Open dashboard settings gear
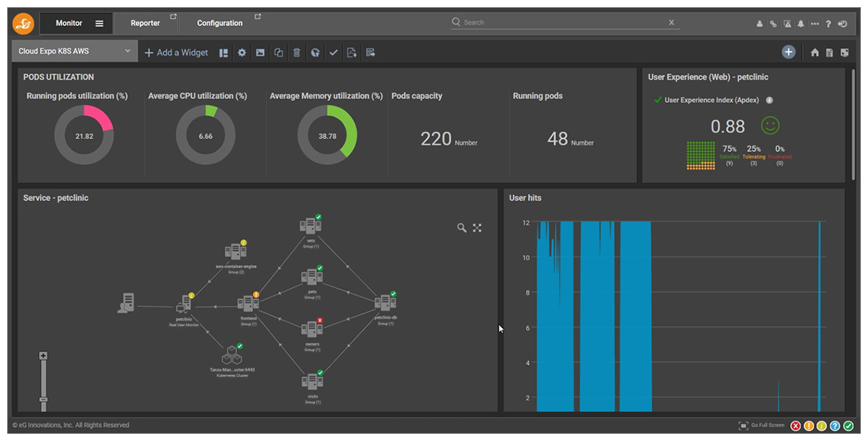This screenshot has width=868, height=441. click(x=242, y=52)
